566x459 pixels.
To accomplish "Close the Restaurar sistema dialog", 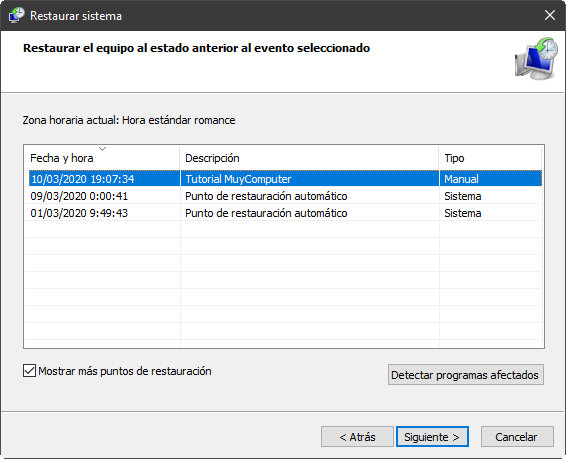I will coord(550,15).
